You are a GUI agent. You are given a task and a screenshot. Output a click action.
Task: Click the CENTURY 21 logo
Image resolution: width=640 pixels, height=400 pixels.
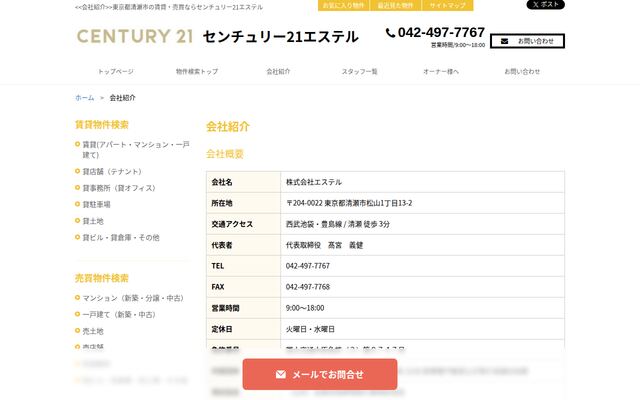[135, 36]
